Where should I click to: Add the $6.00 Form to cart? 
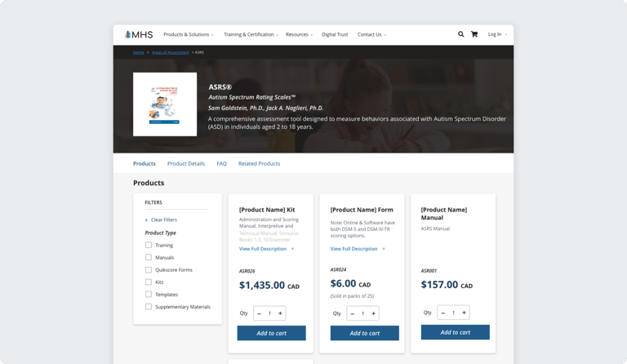365,333
